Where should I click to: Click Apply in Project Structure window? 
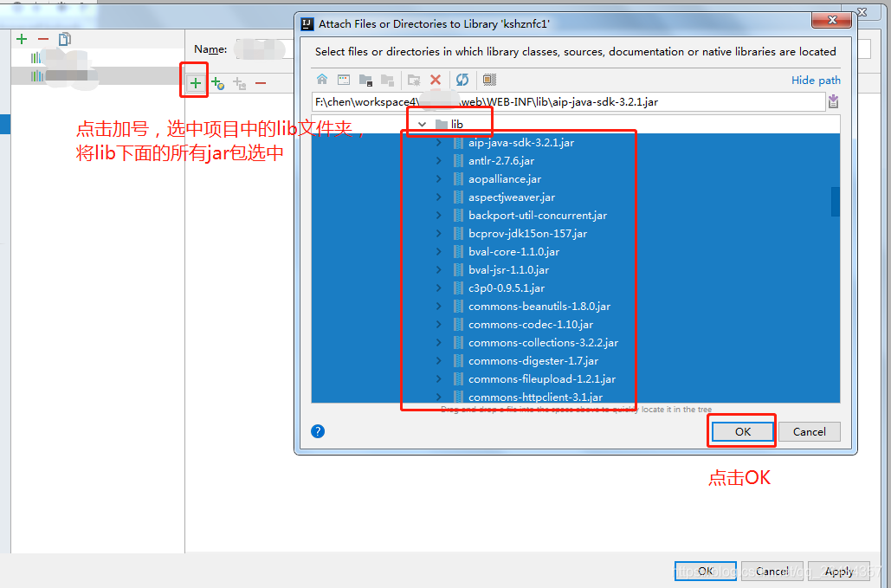pos(839,571)
